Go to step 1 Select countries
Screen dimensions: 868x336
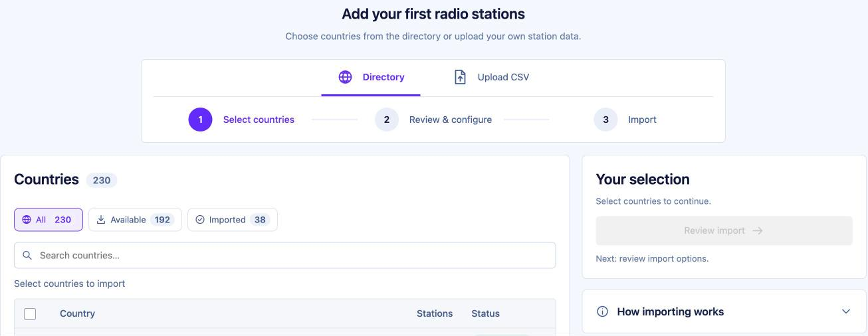[x=241, y=120]
